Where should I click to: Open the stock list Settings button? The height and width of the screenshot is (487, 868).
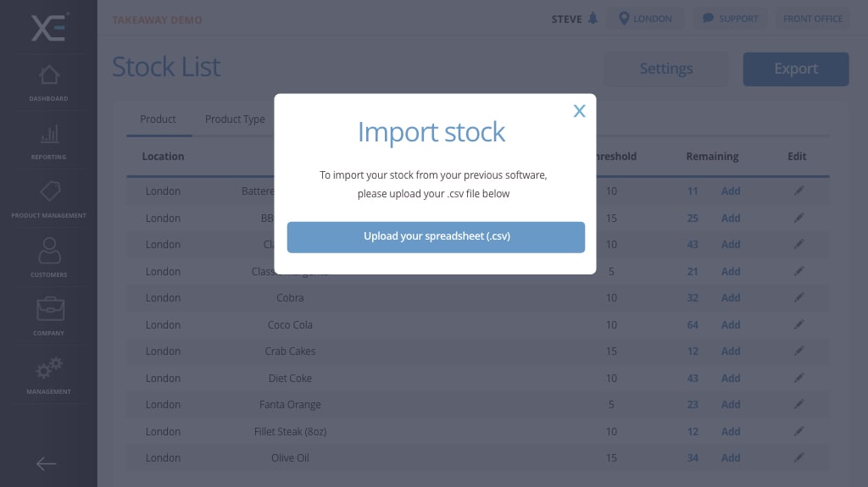point(665,69)
